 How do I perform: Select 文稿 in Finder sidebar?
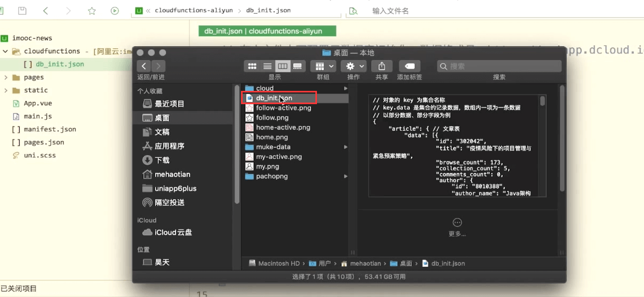pos(162,132)
